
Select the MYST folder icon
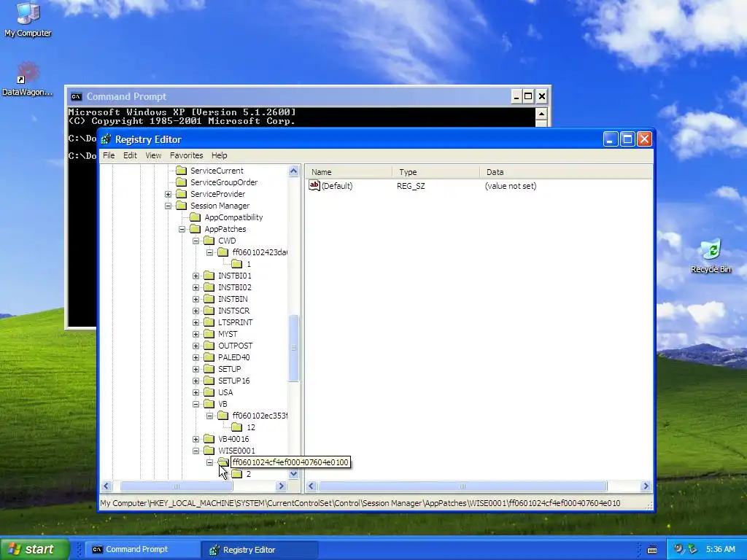click(209, 334)
